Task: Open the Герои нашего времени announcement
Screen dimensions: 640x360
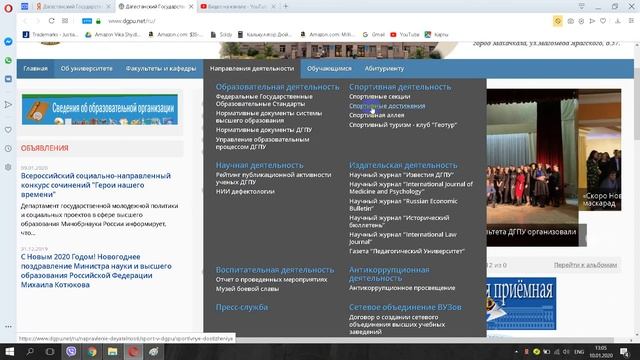Action: pos(96,185)
